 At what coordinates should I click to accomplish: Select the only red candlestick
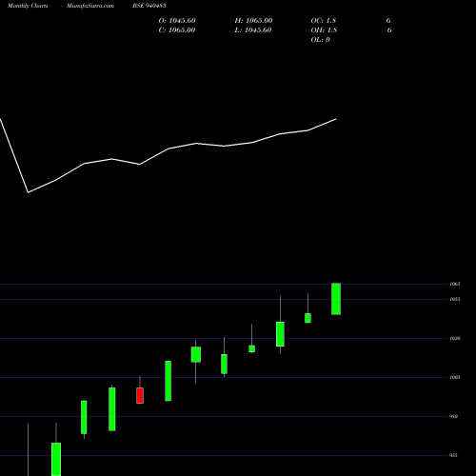140,395
